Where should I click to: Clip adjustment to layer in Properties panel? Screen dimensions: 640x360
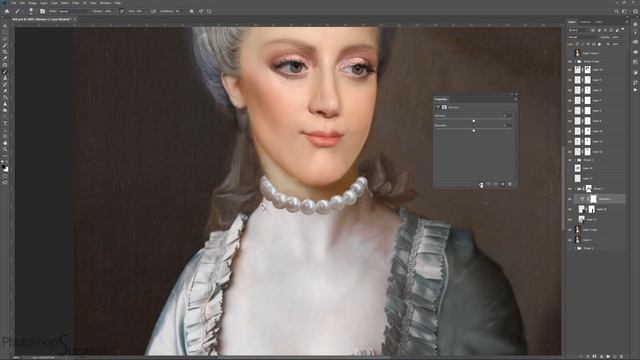pyautogui.click(x=481, y=184)
